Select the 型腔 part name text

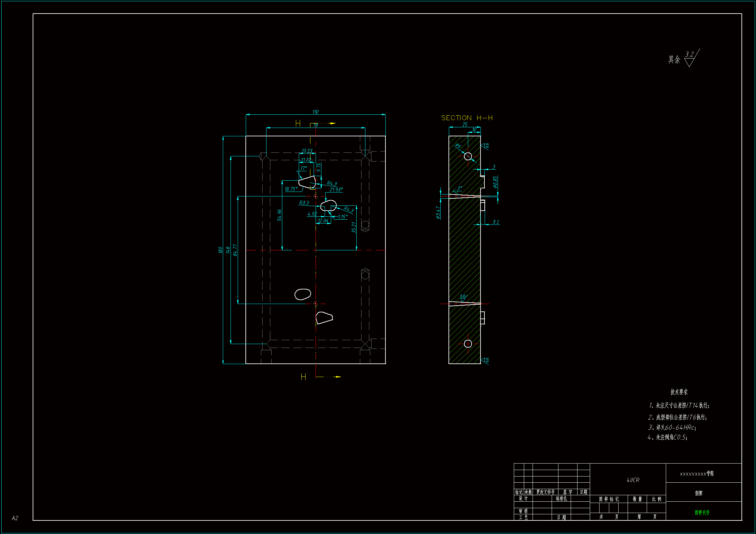pos(698,493)
